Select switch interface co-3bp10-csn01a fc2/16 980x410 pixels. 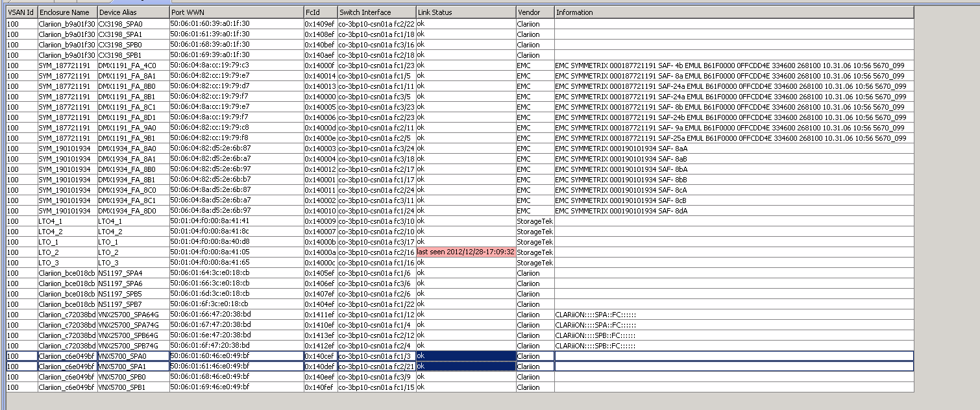[x=376, y=252]
